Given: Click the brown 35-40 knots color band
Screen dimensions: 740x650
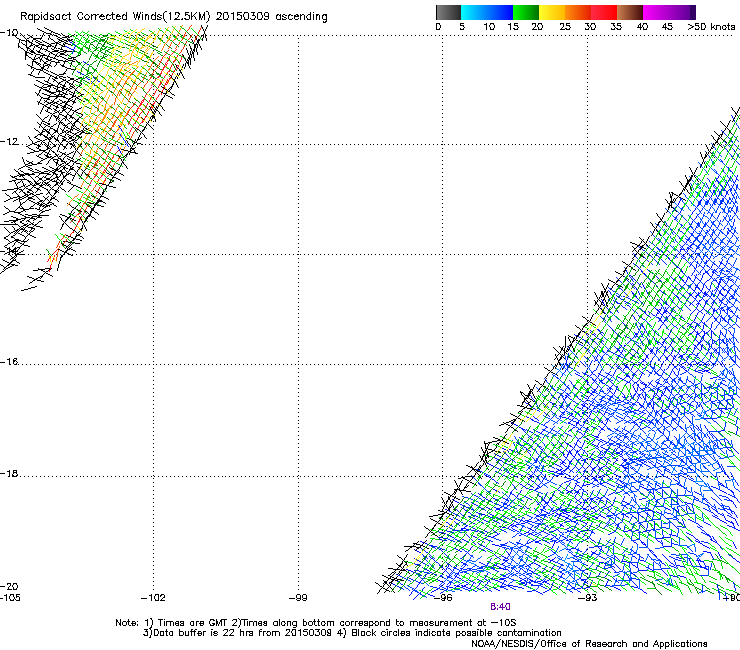Looking at the screenshot, I should tap(630, 12).
